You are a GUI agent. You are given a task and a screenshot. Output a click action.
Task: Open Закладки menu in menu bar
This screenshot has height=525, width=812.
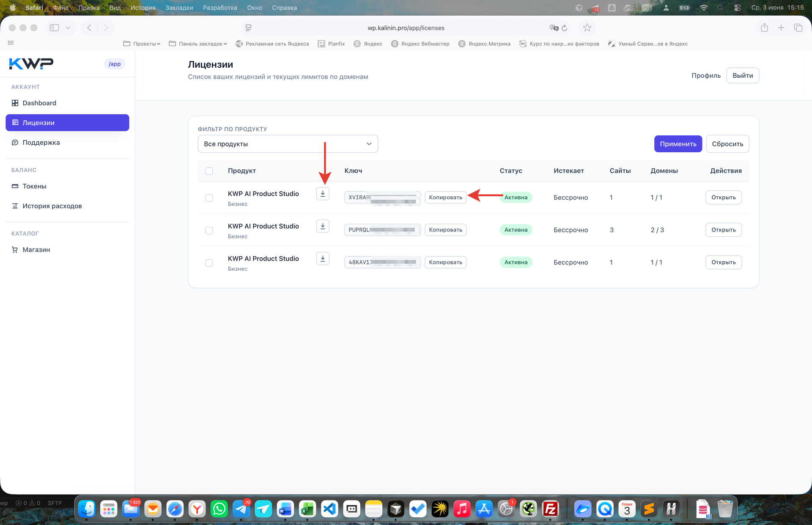point(179,8)
